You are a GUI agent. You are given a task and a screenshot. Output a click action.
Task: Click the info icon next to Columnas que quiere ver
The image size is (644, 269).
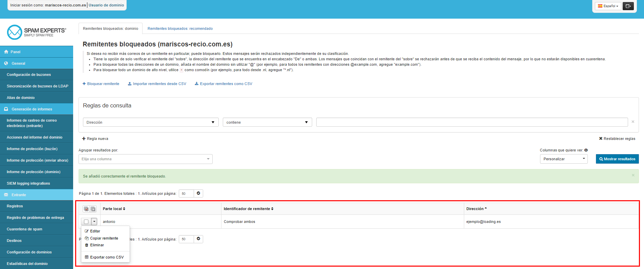click(x=586, y=150)
